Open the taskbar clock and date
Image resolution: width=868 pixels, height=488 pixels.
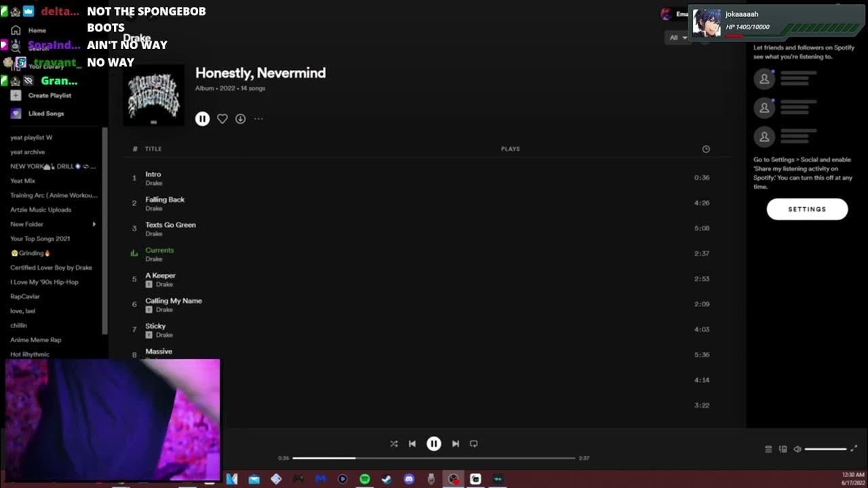coord(853,479)
